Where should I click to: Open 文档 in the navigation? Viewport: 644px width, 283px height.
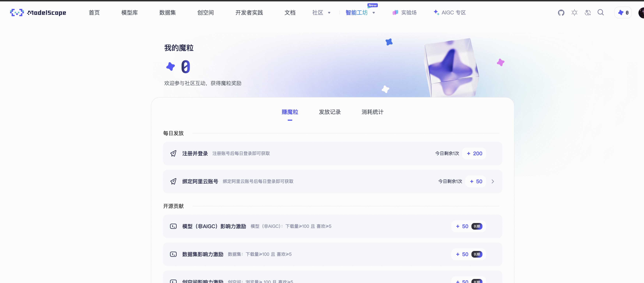[290, 13]
